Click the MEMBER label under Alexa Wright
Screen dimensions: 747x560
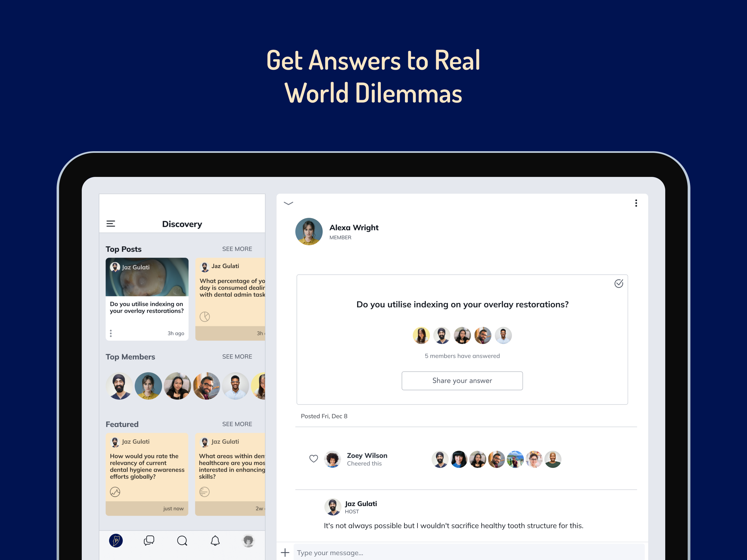340,237
